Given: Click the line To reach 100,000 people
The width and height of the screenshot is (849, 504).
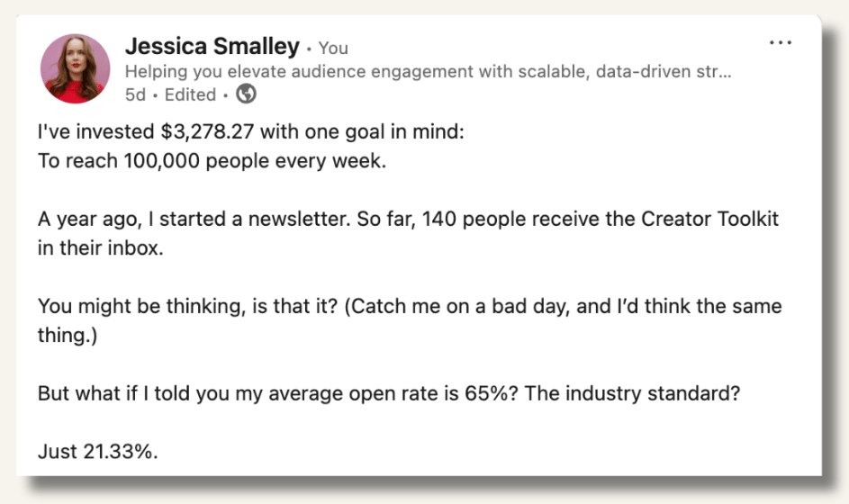Looking at the screenshot, I should point(212,161).
